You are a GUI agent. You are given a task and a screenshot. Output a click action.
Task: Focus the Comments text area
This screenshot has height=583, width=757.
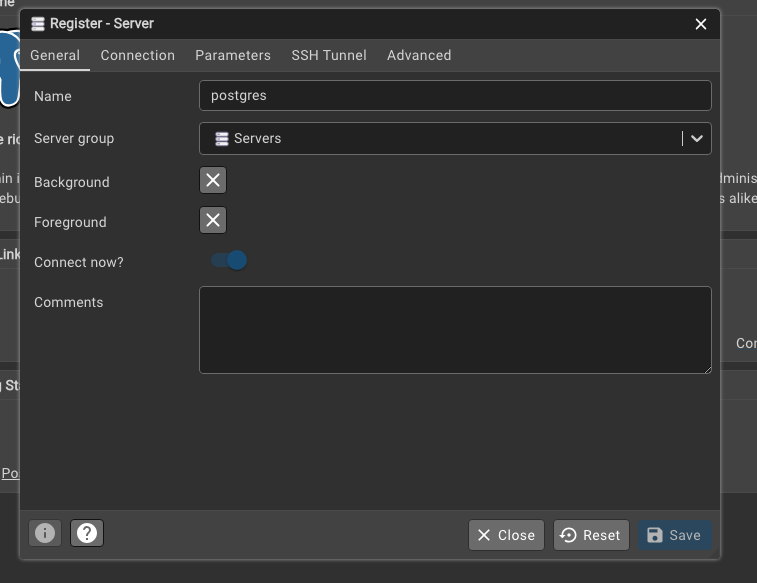click(455, 330)
